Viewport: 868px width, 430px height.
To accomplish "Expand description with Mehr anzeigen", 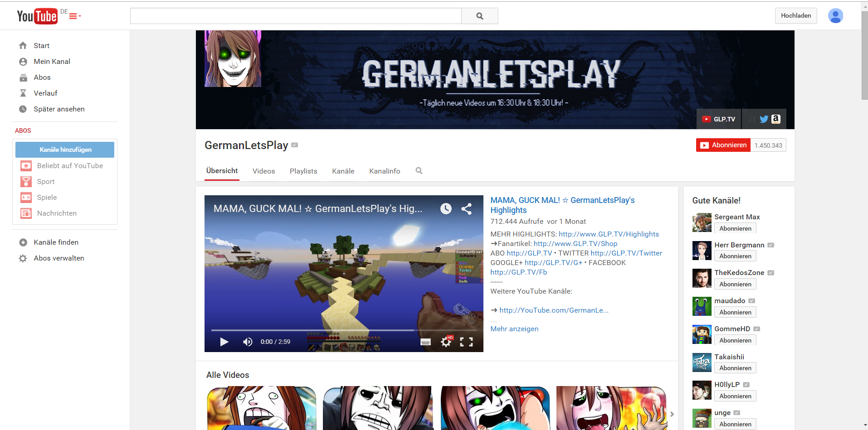I will 514,329.
